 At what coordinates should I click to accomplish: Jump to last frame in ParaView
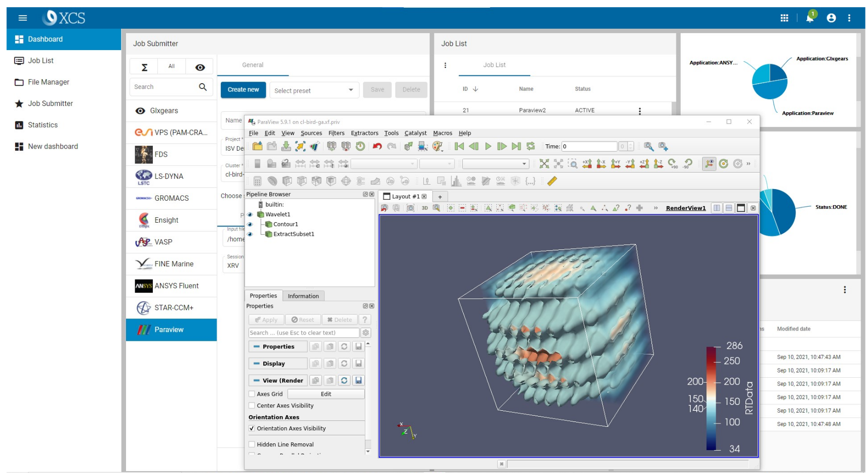click(516, 146)
